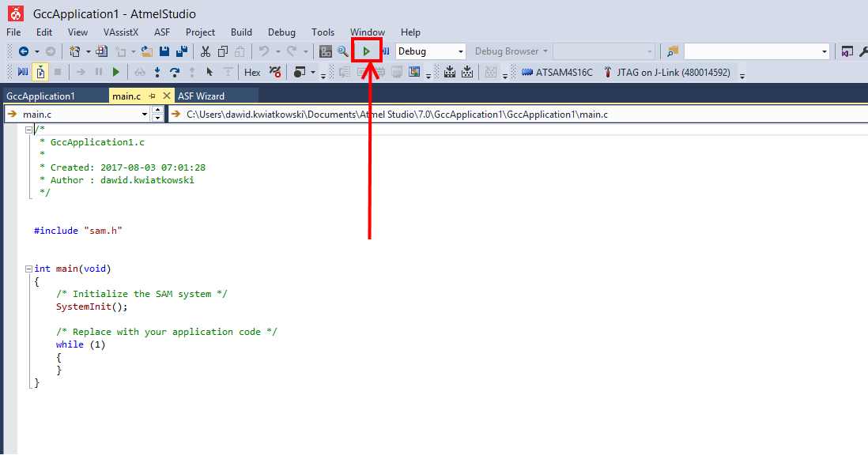Screen dimensions: 868x474
Task: Click the while (1) statement
Action: coord(81,344)
